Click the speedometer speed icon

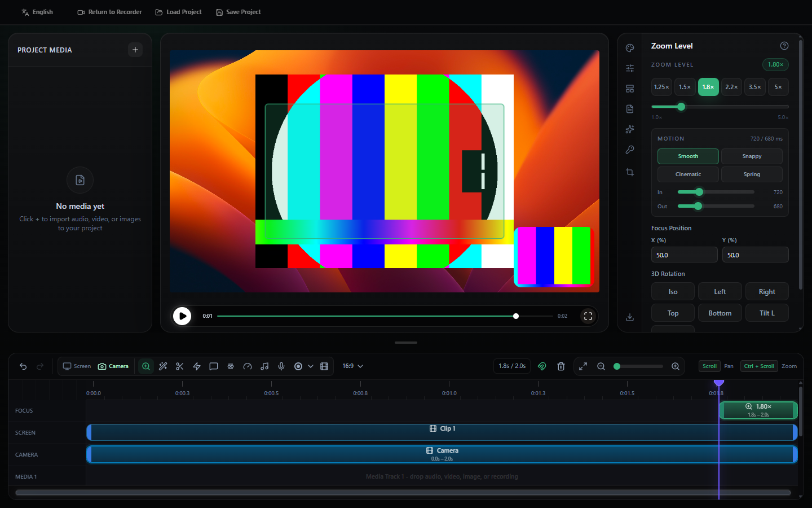click(x=248, y=366)
